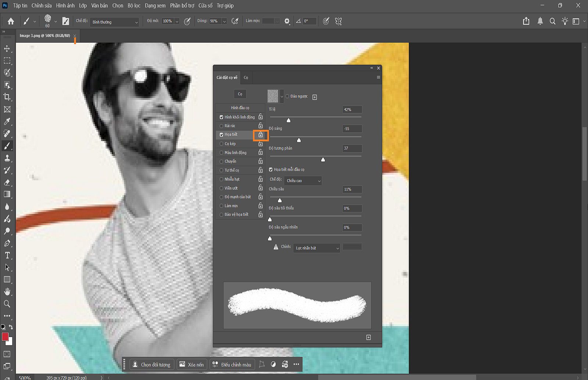Click the red foreground color swatch
This screenshot has width=588, height=380.
point(6,337)
